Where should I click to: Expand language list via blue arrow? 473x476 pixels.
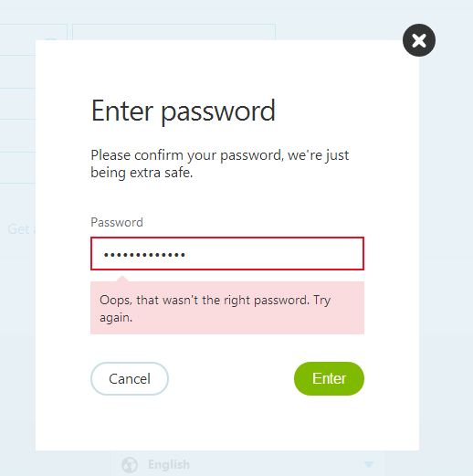point(369,464)
